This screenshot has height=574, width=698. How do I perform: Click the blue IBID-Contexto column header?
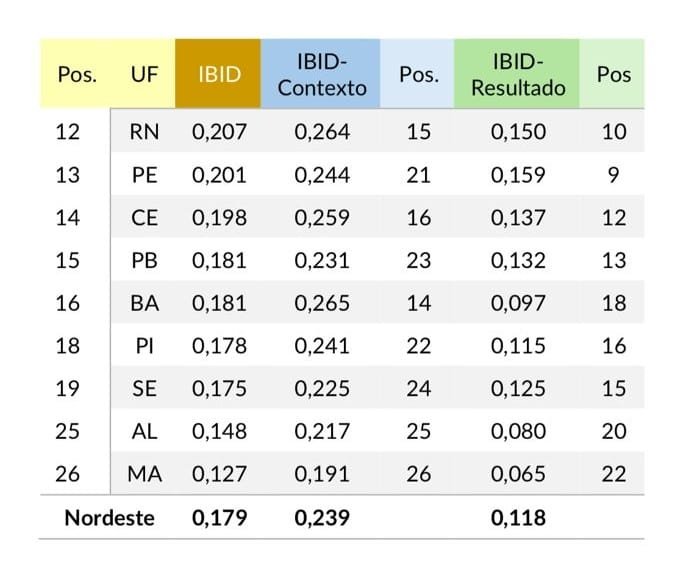[322, 75]
